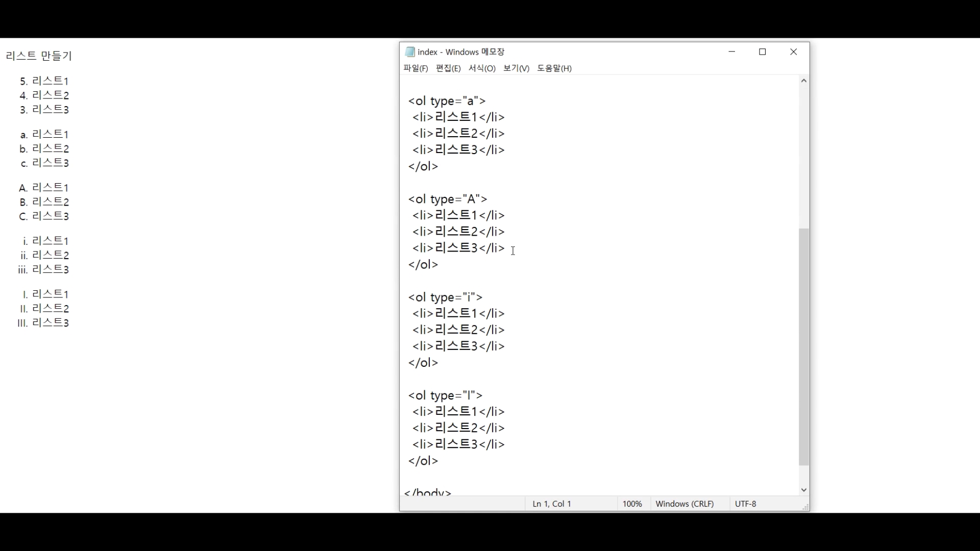This screenshot has height=551, width=980.
Task: Open the 도움말(H) menu
Action: [x=554, y=68]
